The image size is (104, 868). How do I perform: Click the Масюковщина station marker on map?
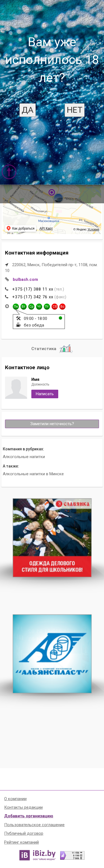[49, 218]
